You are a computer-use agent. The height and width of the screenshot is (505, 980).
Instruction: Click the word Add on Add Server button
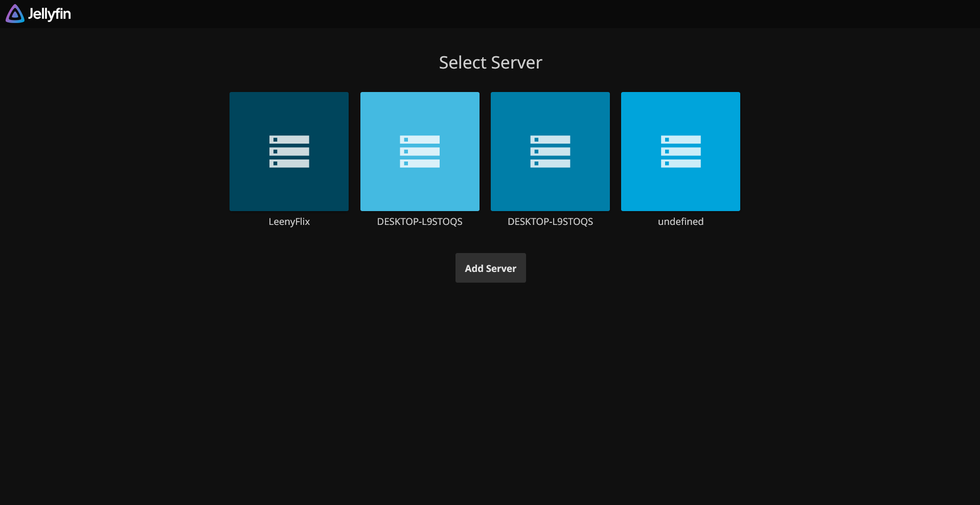tap(474, 268)
